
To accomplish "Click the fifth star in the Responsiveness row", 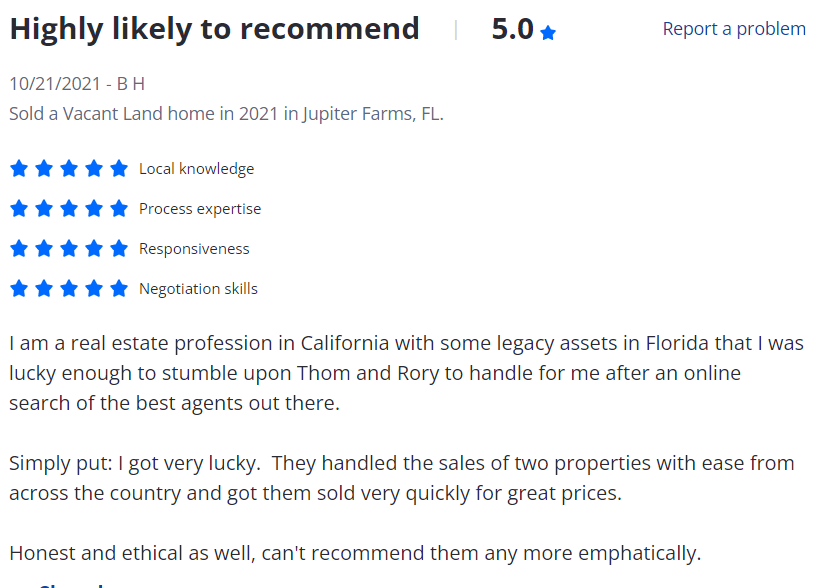I will (x=119, y=248).
